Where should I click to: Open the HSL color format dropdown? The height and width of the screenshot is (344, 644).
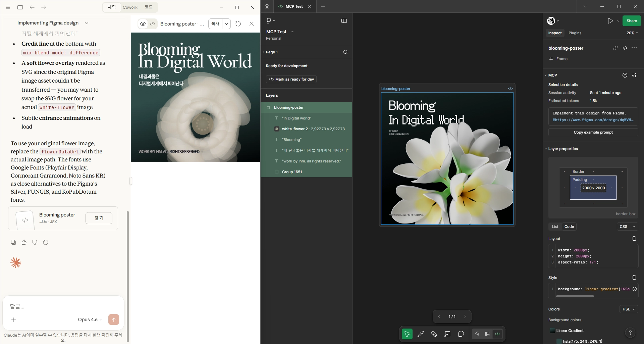point(628,309)
